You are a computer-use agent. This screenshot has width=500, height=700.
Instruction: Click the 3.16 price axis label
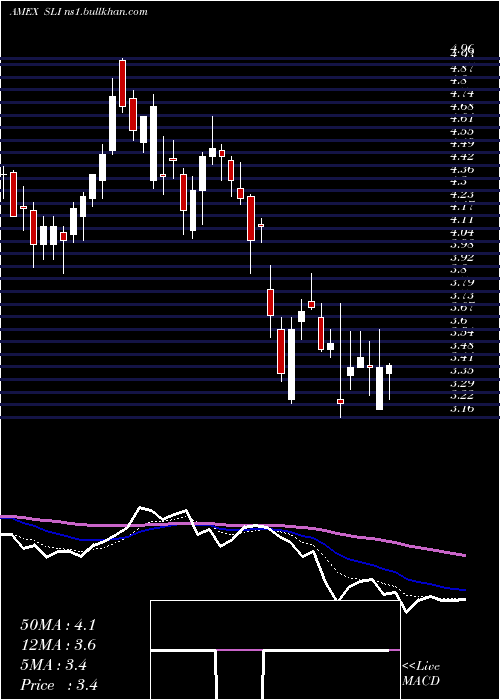tap(461, 408)
